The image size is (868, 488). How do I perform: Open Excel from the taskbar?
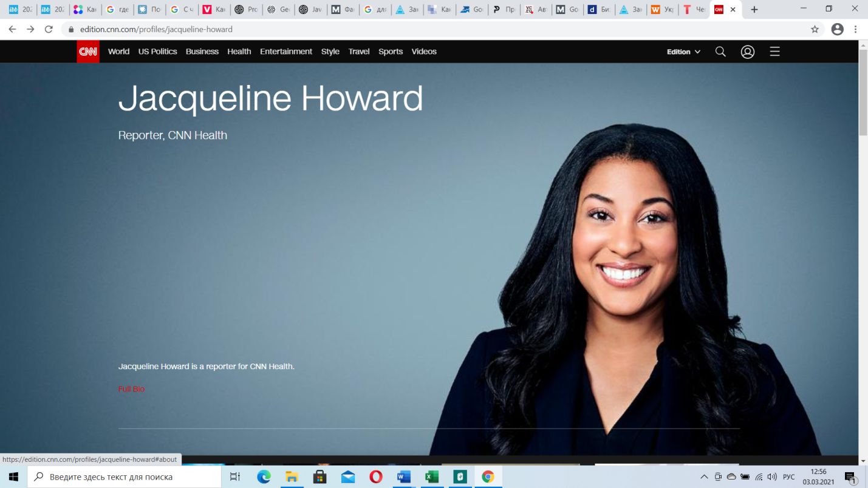click(431, 477)
